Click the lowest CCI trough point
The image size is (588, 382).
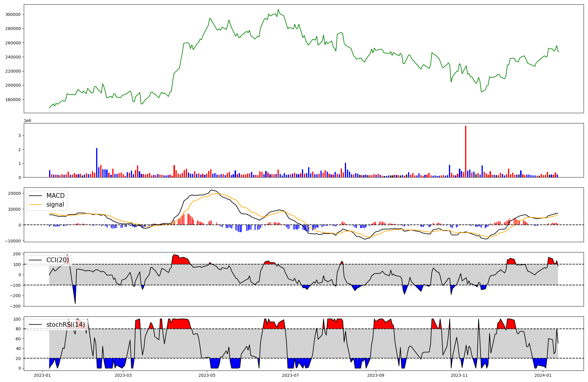pyautogui.click(x=75, y=304)
